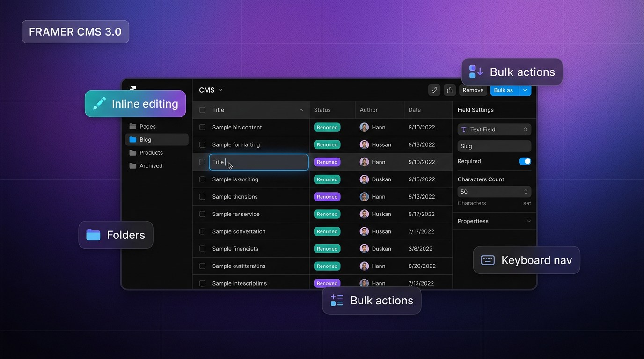Open the CMS collection dropdown
Viewport: 644px width, 359px height.
[x=211, y=90]
